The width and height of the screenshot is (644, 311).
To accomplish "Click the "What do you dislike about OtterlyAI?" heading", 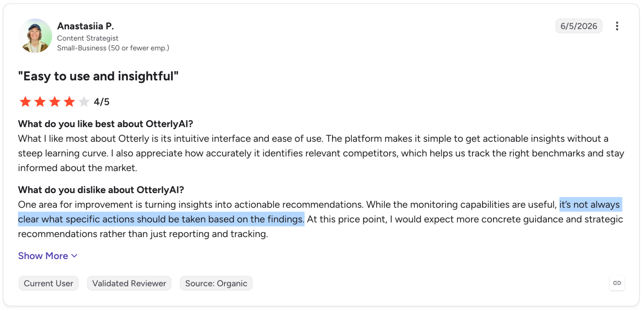I will [101, 190].
